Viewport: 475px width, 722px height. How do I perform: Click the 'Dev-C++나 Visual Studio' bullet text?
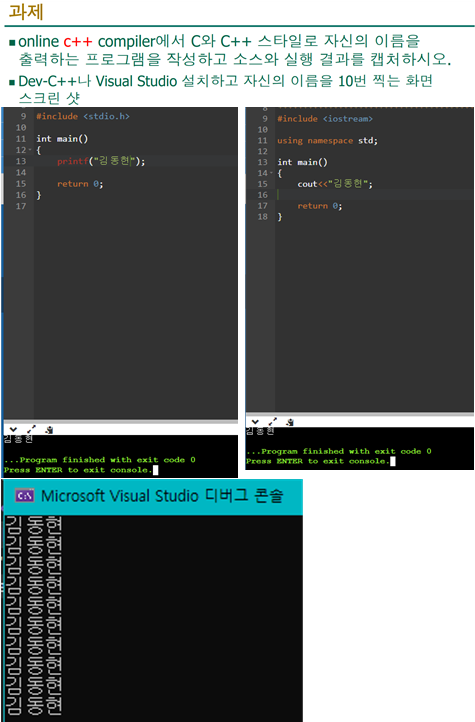[98, 81]
